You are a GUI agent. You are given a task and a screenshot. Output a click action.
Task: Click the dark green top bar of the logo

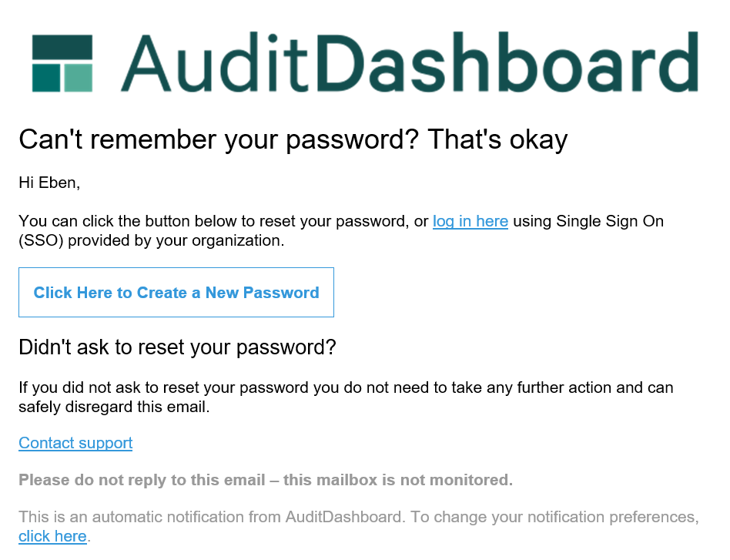[x=62, y=47]
